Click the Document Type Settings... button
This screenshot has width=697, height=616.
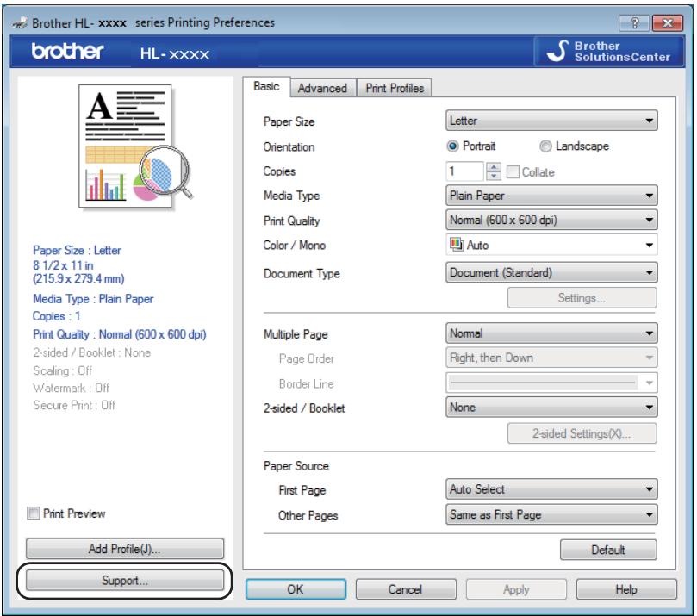tap(582, 298)
